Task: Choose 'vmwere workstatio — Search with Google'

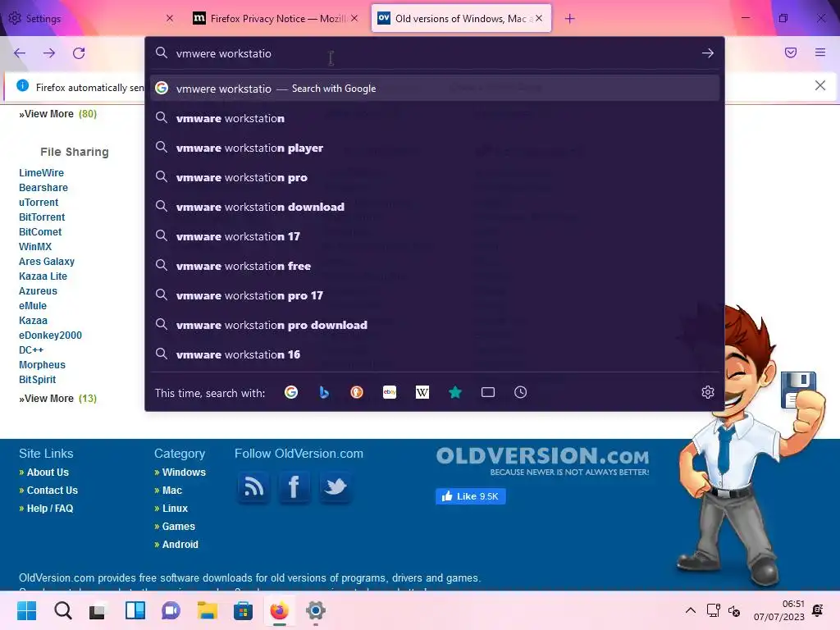Action: tap(435, 89)
